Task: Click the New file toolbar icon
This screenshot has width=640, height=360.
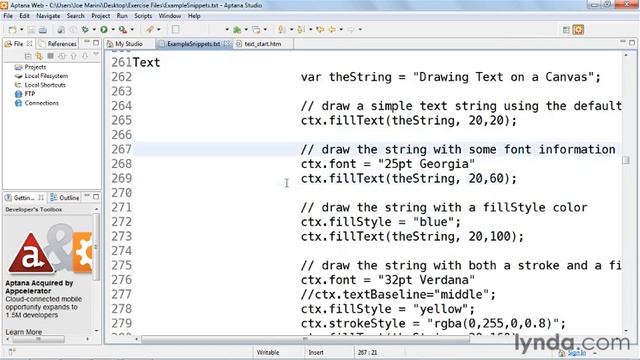Action: [x=13, y=29]
